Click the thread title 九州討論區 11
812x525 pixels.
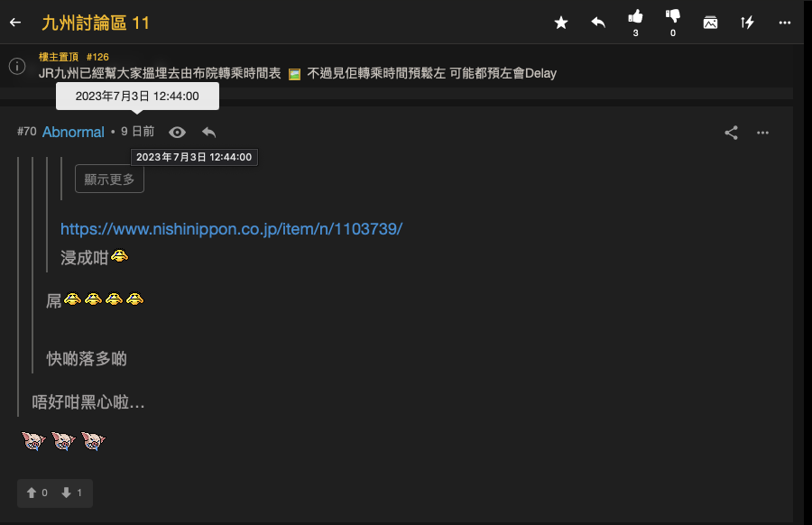pyautogui.click(x=96, y=23)
